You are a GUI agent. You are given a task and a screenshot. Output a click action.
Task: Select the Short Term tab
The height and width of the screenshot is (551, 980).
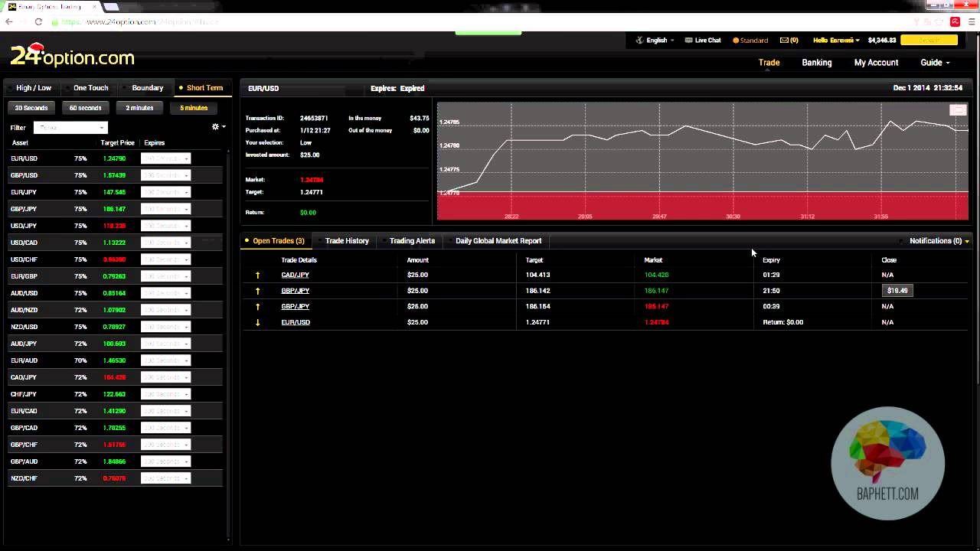point(204,88)
